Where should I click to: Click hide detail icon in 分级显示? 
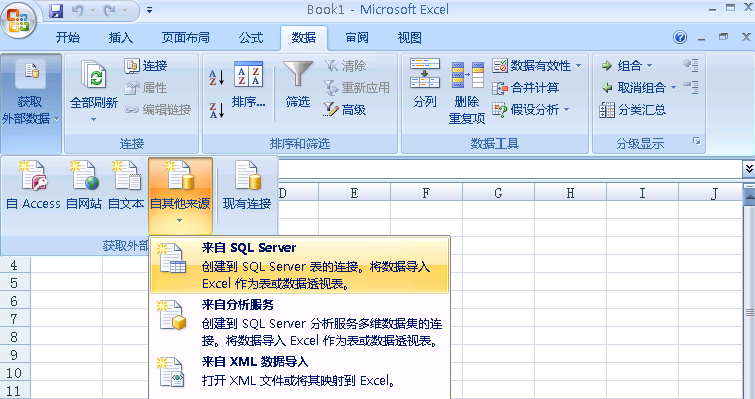tap(691, 87)
